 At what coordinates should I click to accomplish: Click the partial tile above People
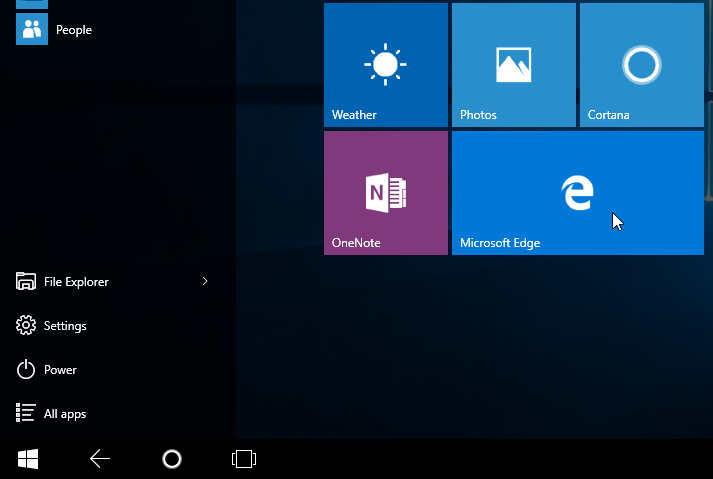point(32,4)
